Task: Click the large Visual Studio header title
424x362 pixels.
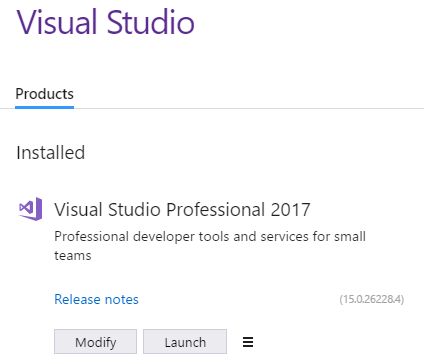Action: point(105,22)
